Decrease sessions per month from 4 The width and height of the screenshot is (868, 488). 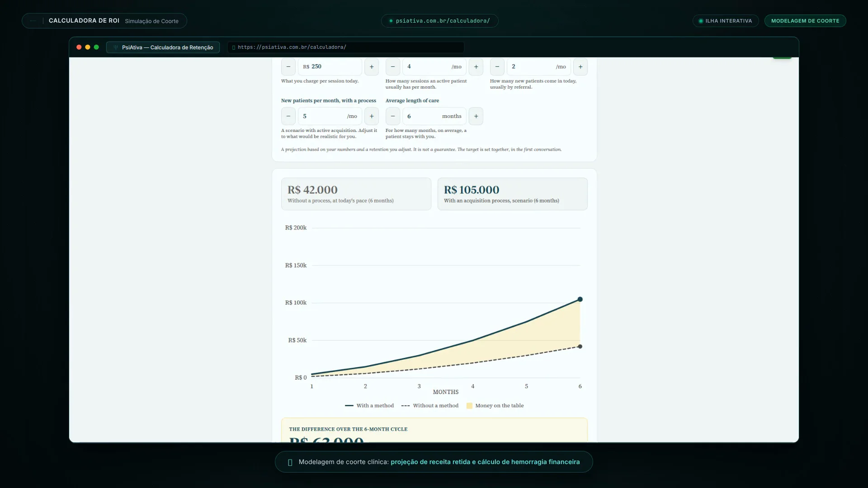point(393,67)
